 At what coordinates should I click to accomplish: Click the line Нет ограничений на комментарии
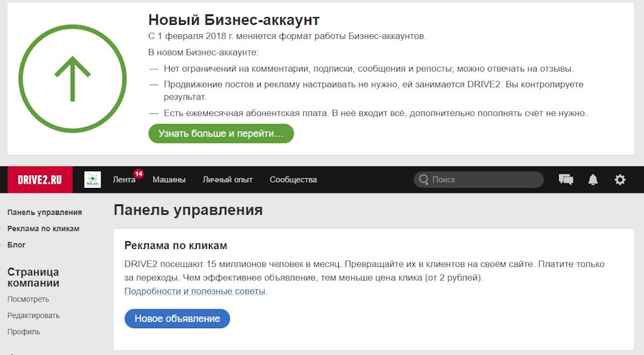pos(369,68)
